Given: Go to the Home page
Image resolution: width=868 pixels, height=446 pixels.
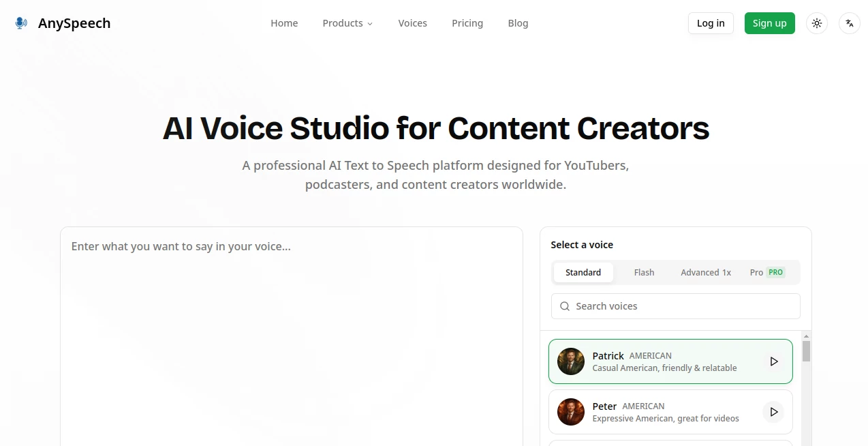Looking at the screenshot, I should [284, 23].
